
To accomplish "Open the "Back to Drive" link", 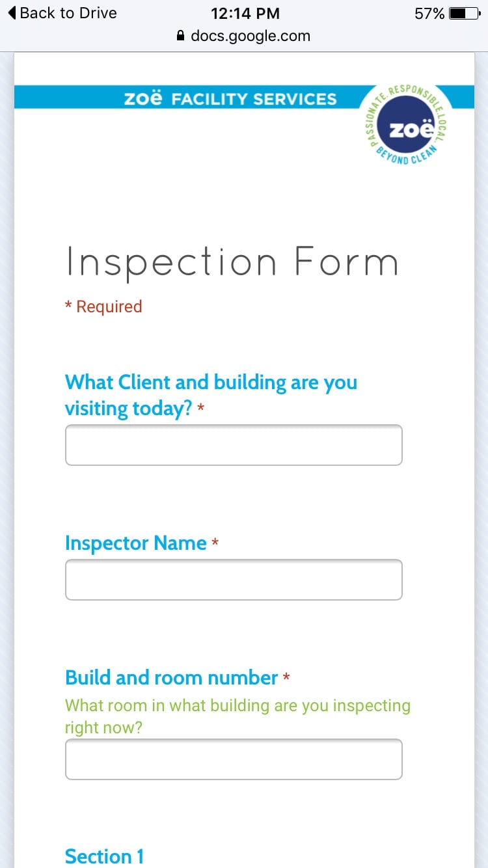I will pyautogui.click(x=68, y=12).
